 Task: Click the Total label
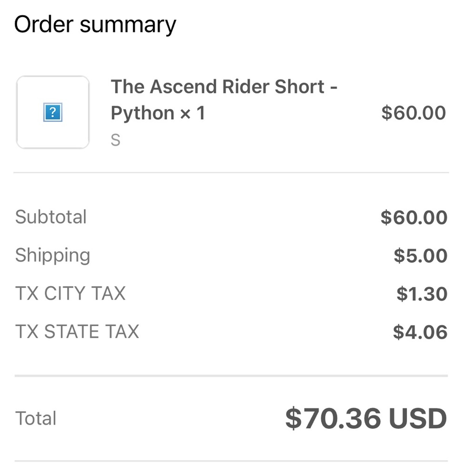tap(36, 418)
